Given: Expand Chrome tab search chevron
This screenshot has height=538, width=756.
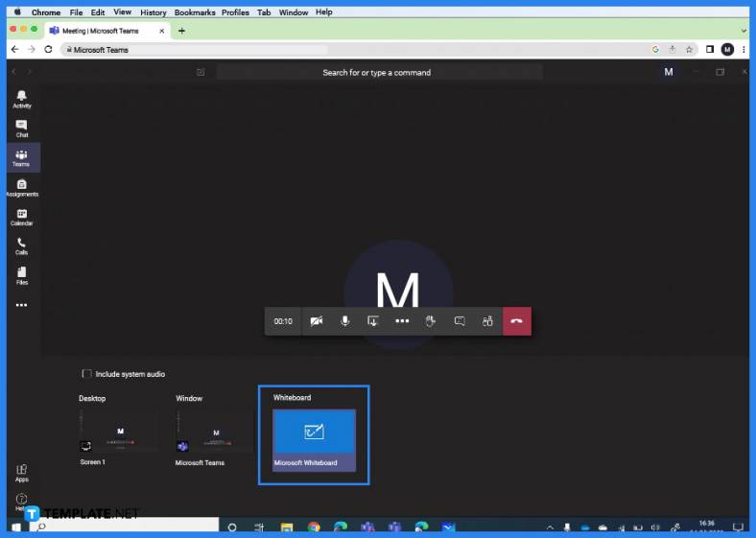Looking at the screenshot, I should tap(744, 31).
